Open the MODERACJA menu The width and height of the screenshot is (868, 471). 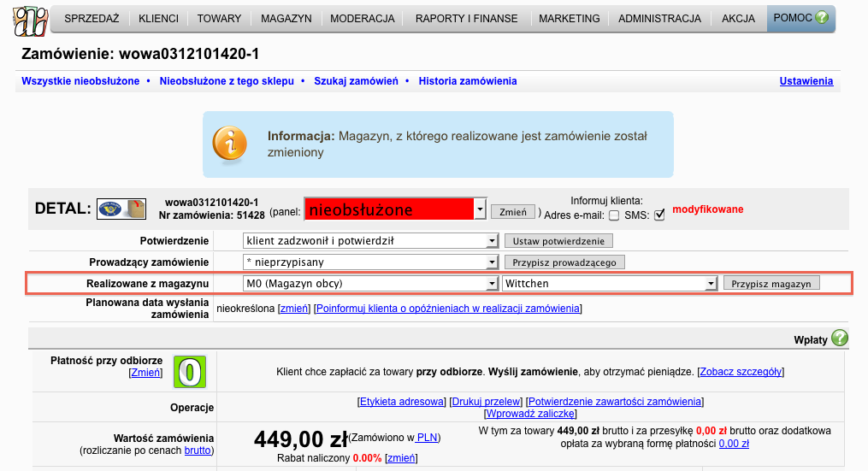pos(363,18)
